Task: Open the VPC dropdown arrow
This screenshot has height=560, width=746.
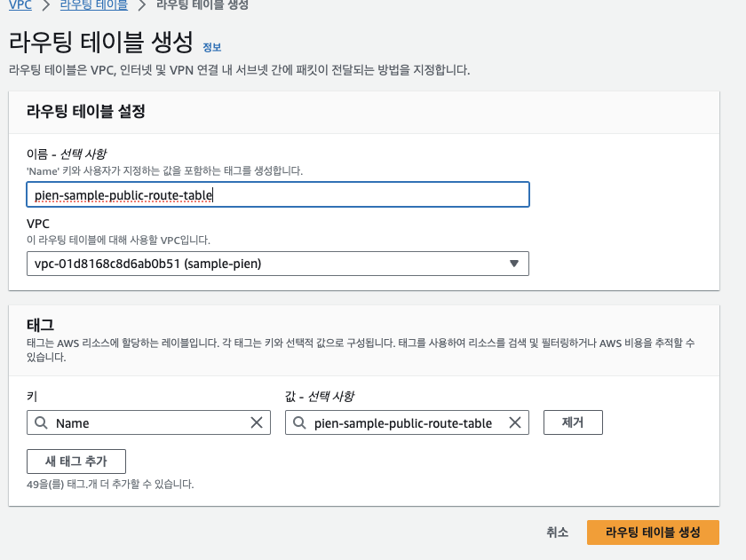Action: point(514,264)
